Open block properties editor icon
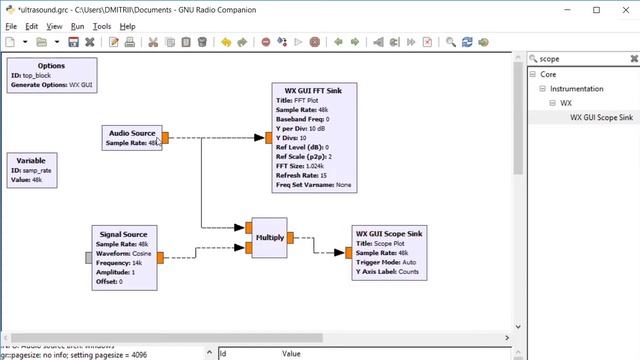The image size is (640, 360). 113,42
